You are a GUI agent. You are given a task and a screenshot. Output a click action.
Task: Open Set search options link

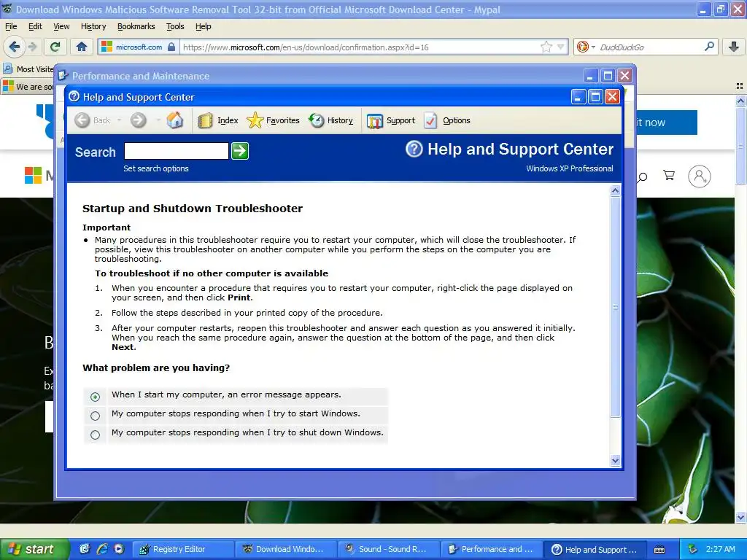coord(156,168)
